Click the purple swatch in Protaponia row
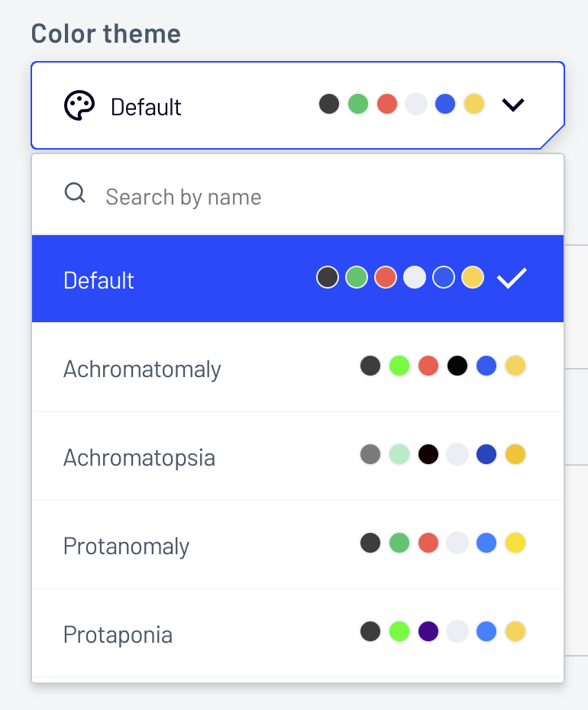The width and height of the screenshot is (588, 710). pyautogui.click(x=428, y=631)
